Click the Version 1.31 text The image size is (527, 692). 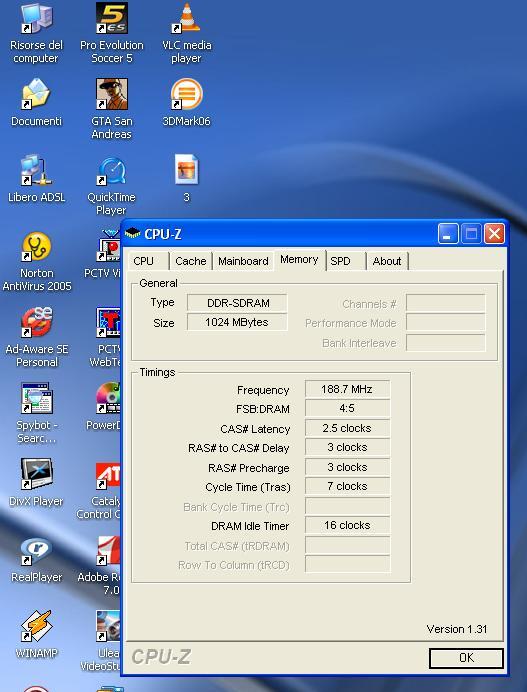pyautogui.click(x=457, y=629)
